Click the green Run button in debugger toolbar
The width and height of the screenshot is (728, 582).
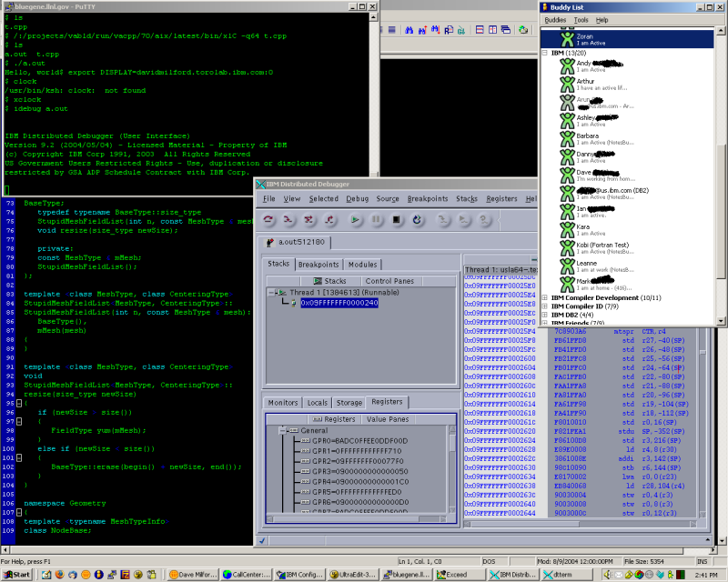click(x=355, y=219)
